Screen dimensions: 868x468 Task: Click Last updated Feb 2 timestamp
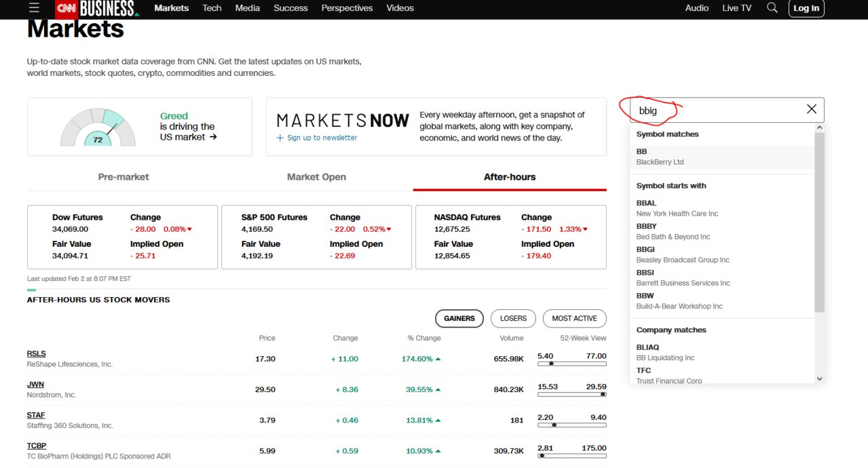point(79,279)
